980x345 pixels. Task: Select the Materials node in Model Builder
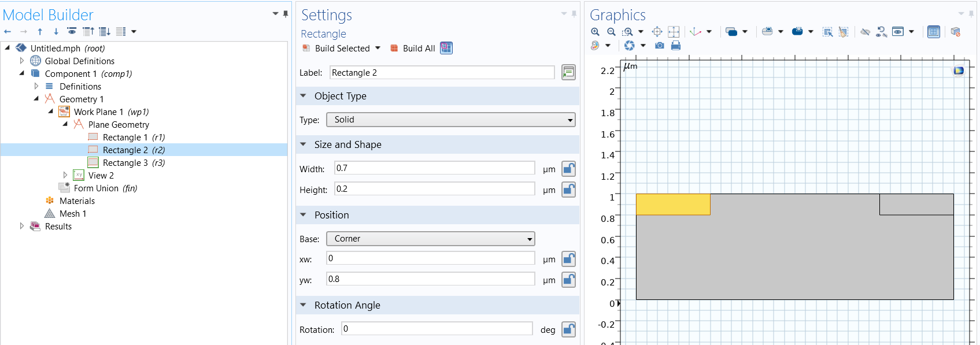click(77, 201)
